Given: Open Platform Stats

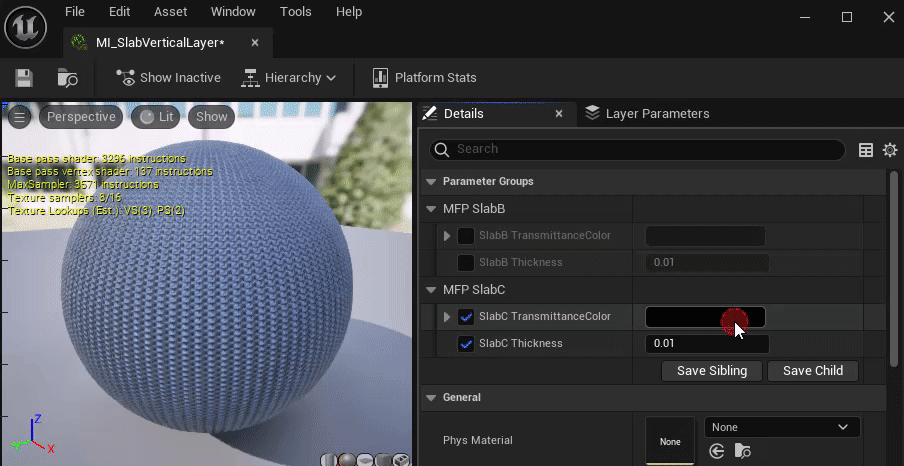Looking at the screenshot, I should point(425,78).
